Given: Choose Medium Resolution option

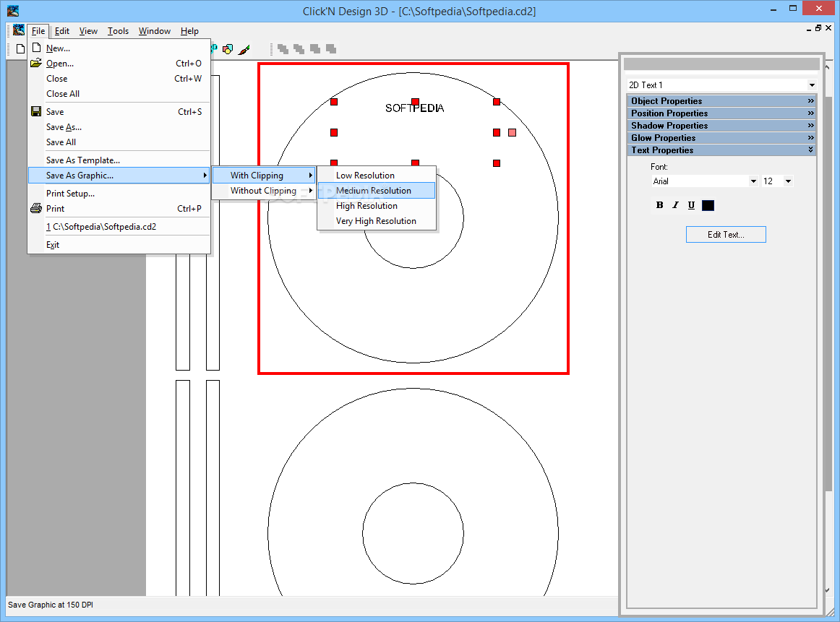Looking at the screenshot, I should coord(377,191).
